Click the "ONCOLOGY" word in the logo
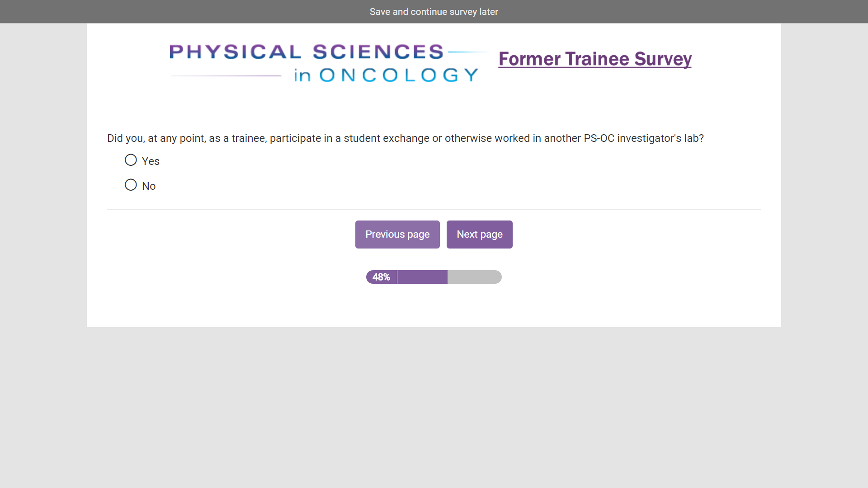This screenshot has height=488, width=868. pyautogui.click(x=399, y=75)
